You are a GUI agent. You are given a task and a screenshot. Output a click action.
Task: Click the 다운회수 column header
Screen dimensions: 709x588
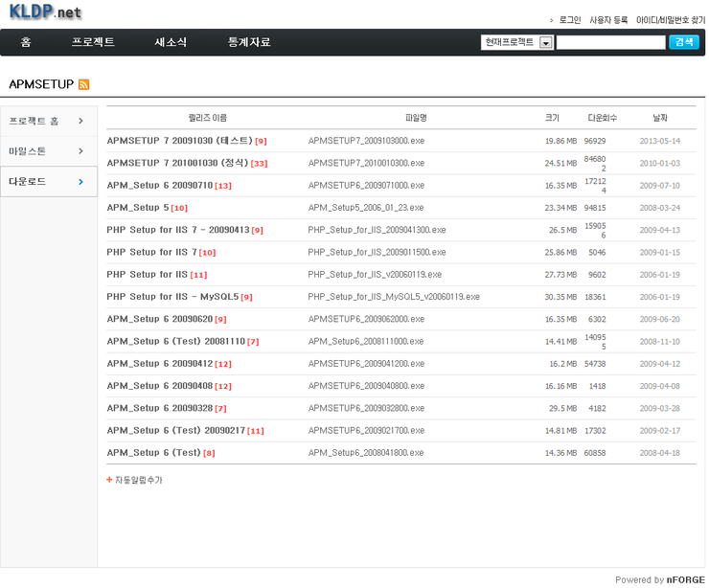click(603, 118)
